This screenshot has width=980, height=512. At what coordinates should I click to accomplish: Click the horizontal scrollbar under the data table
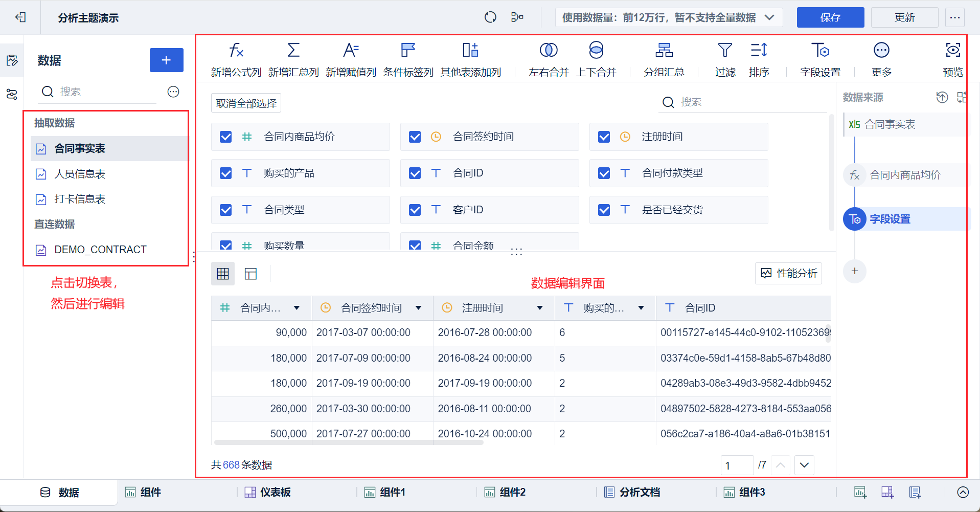(x=349, y=442)
